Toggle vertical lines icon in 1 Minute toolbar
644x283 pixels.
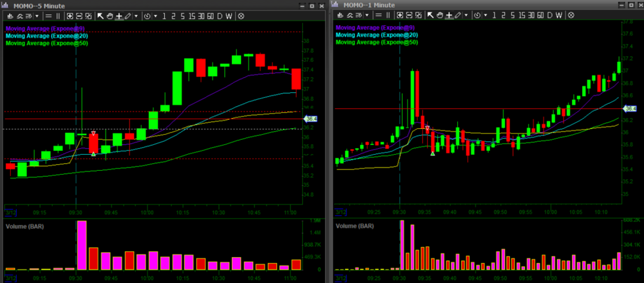388,15
